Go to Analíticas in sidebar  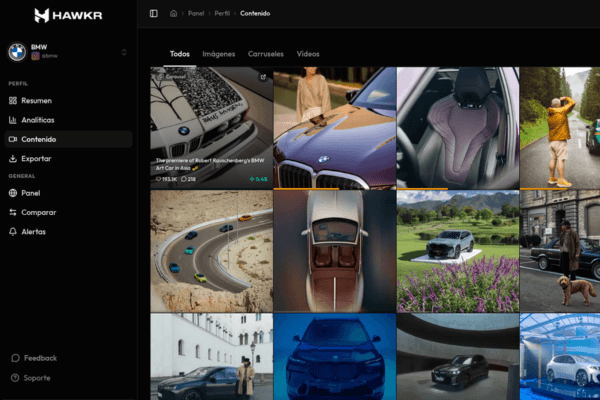[38, 120]
